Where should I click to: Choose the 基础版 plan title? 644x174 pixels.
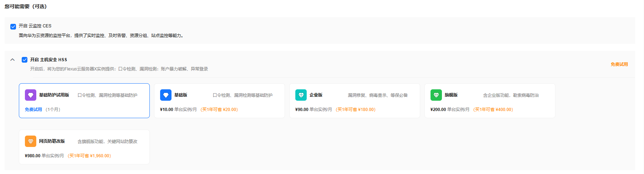[181, 95]
